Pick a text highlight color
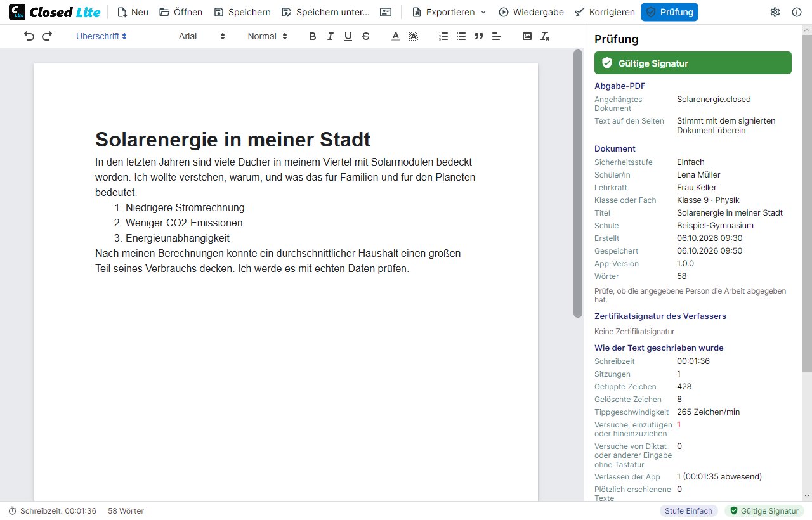 click(414, 36)
